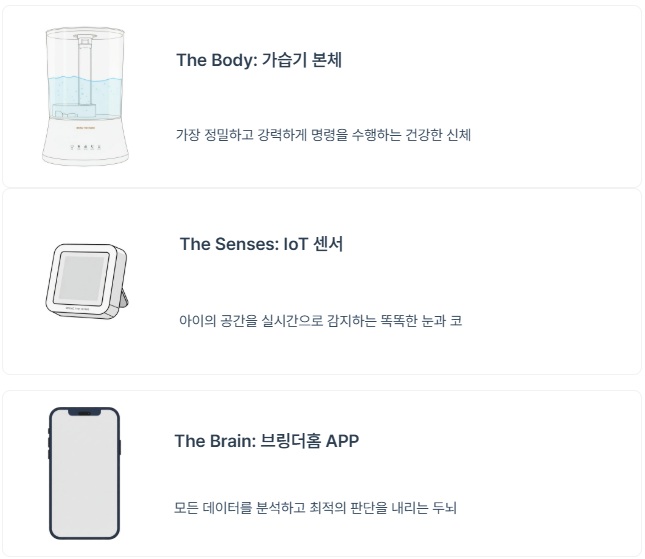Click the humidifier description text

coord(323,134)
